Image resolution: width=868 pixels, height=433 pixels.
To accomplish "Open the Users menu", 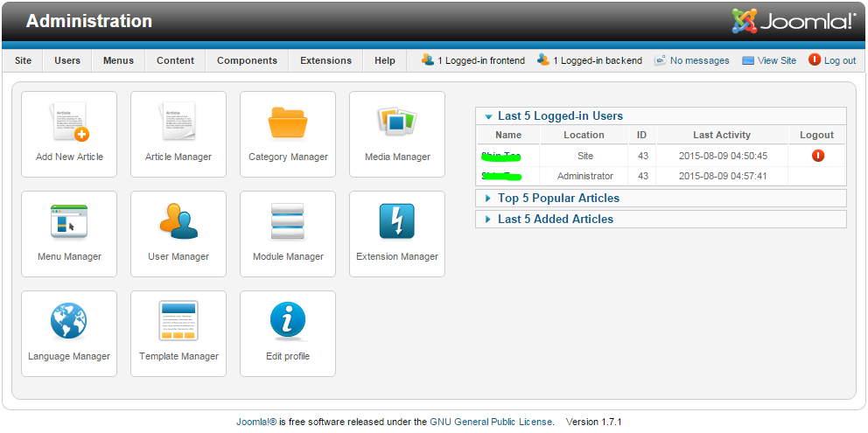I will 67,61.
